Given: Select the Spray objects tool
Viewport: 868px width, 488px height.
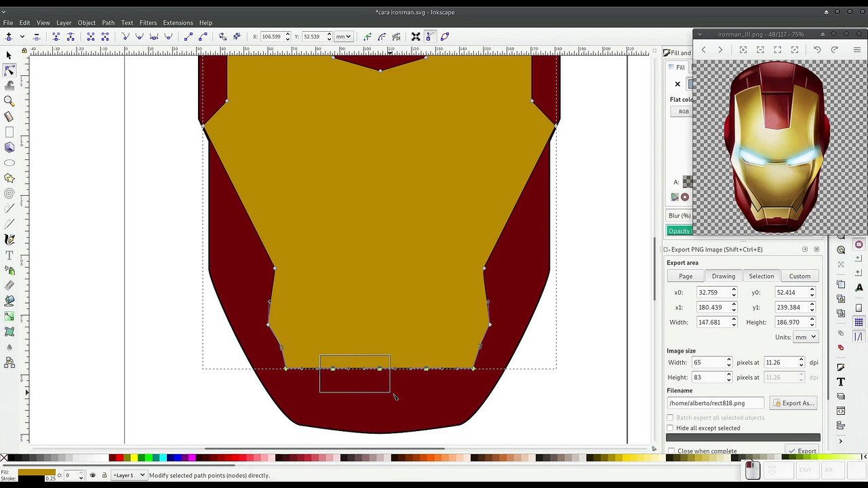Looking at the screenshot, I should click(9, 270).
